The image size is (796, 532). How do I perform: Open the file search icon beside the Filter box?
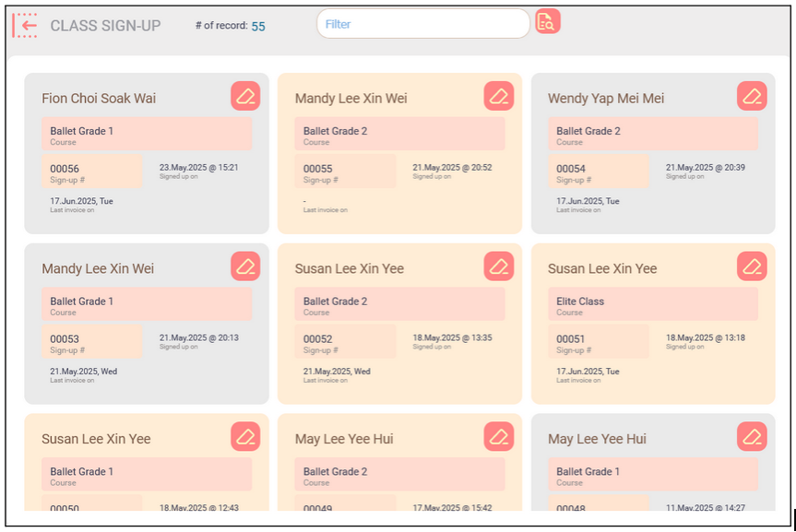tap(547, 21)
